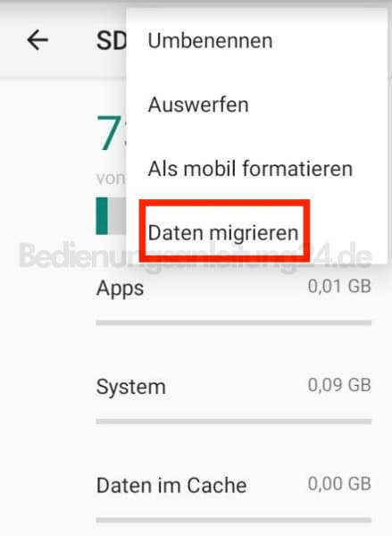The image size is (392, 536).
Task: Click the 0,00 GB cache size value
Action: (339, 484)
